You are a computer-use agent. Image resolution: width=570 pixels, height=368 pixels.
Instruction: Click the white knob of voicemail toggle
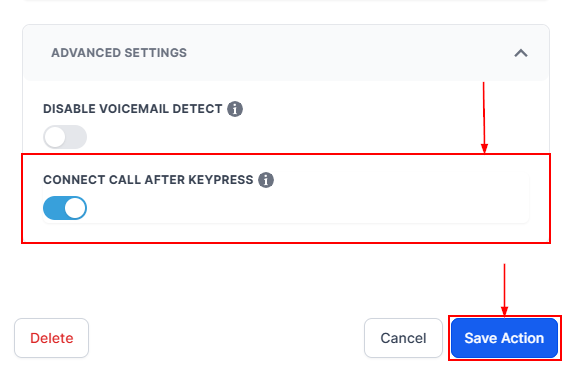(55, 137)
